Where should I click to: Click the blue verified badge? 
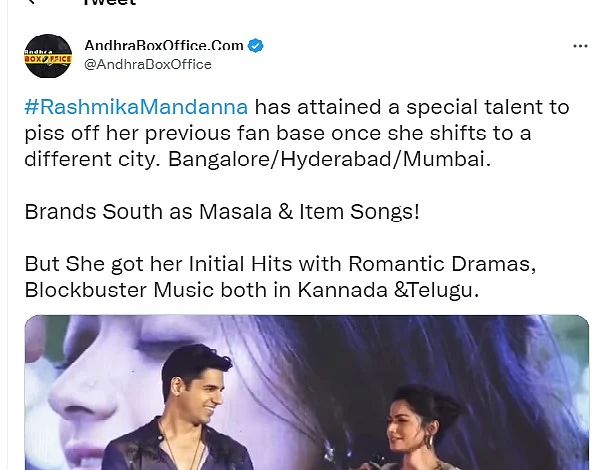[256, 46]
